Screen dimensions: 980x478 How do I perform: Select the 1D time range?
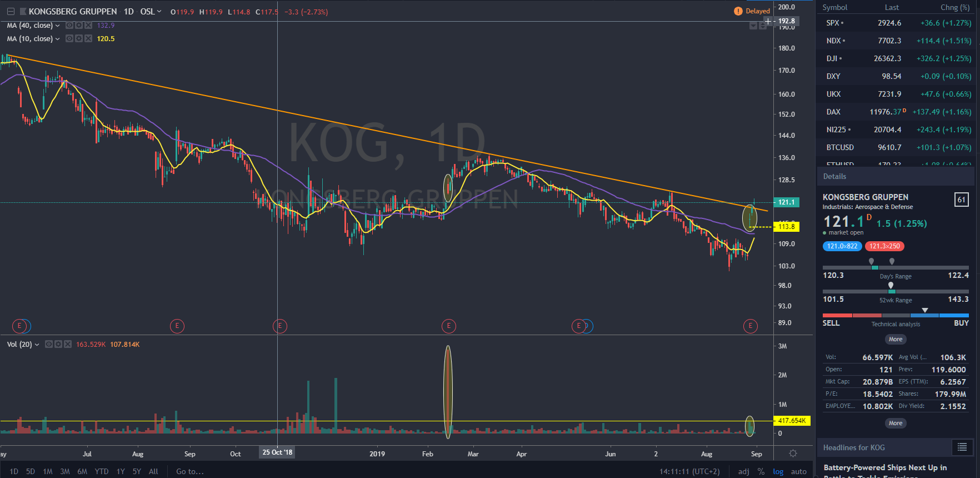click(14, 471)
